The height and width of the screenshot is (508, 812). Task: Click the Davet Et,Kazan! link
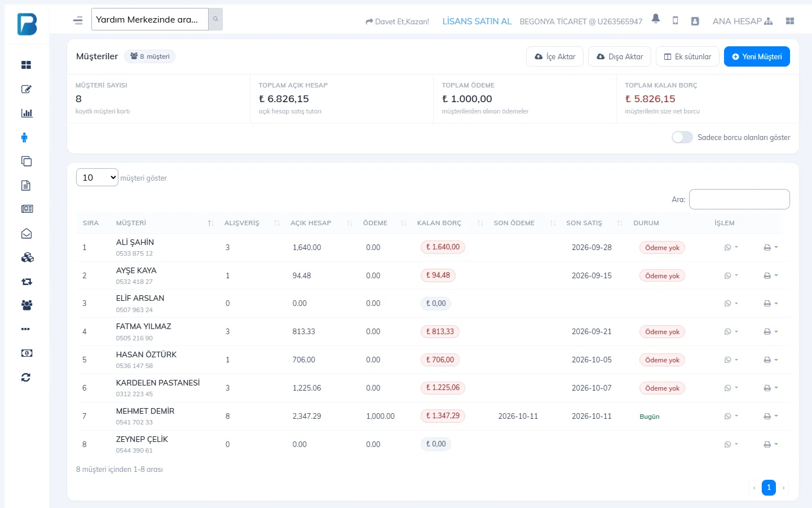397,21
